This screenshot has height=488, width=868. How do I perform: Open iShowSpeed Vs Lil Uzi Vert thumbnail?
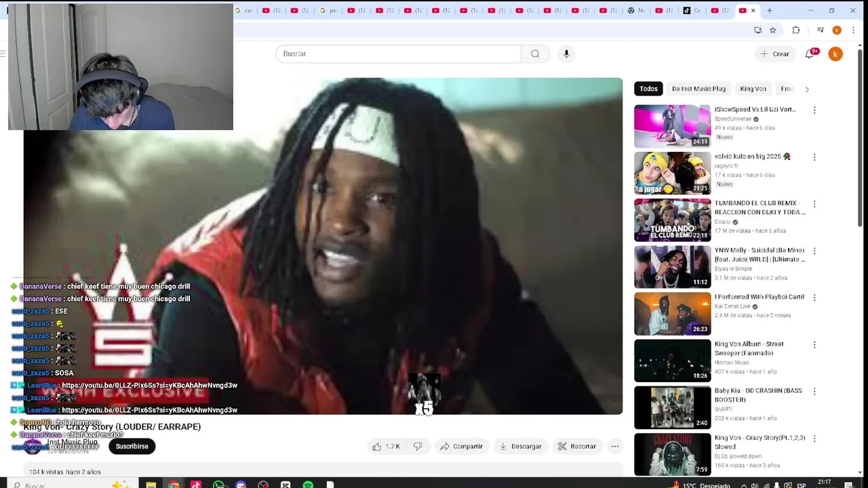coord(672,125)
